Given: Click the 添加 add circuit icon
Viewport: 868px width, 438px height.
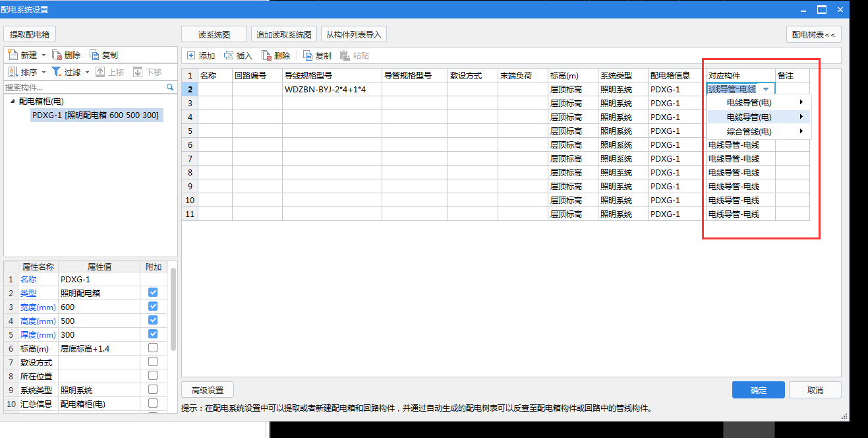Looking at the screenshot, I should (192, 55).
